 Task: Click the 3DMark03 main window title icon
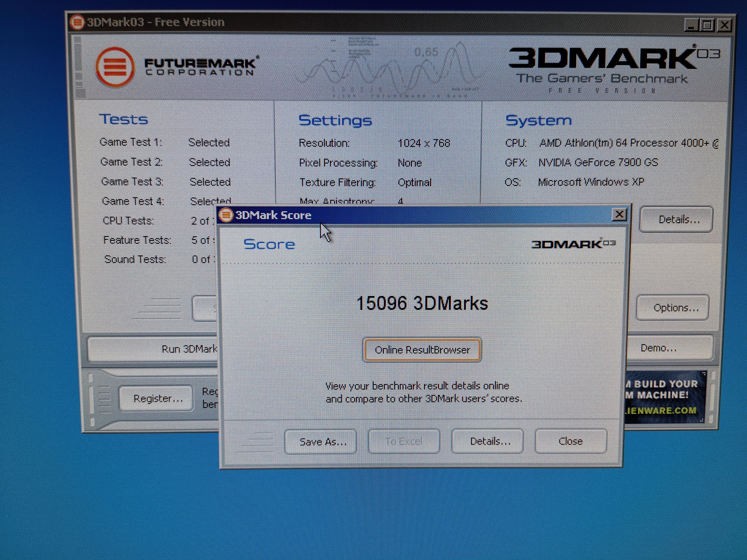(77, 23)
